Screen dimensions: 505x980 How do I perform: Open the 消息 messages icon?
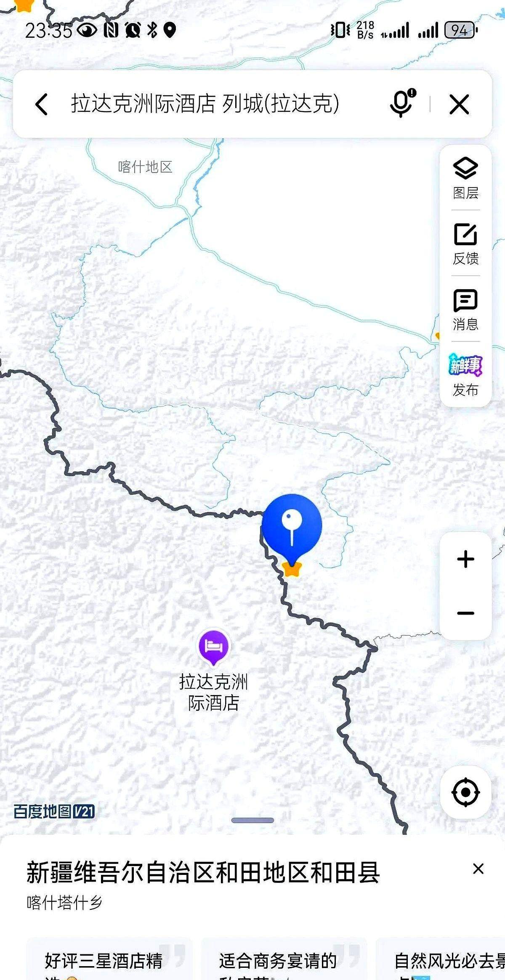(x=465, y=309)
